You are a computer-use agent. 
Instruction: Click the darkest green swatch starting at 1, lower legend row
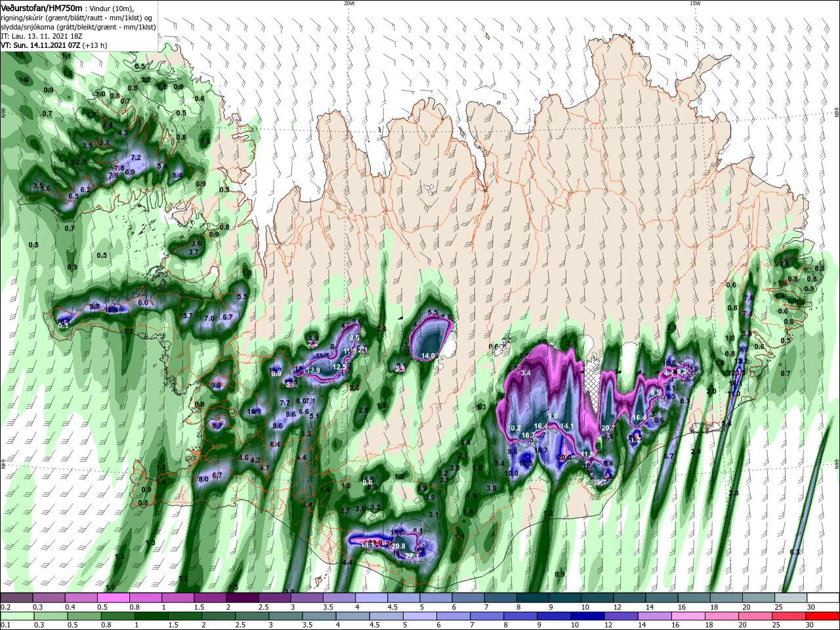pos(152,616)
